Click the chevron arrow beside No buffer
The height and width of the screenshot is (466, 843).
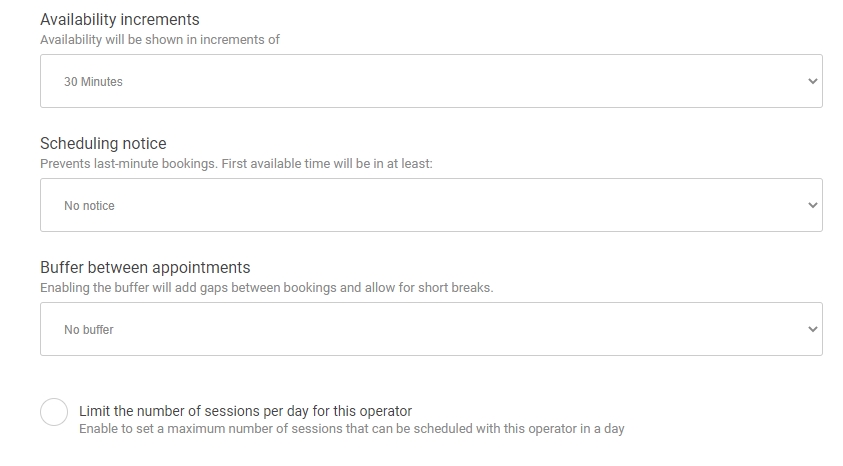(812, 329)
